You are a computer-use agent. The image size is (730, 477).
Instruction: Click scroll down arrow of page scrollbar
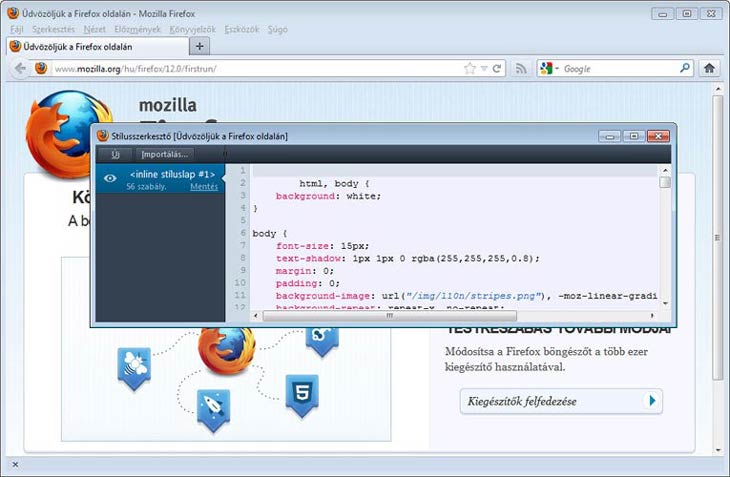click(717, 450)
